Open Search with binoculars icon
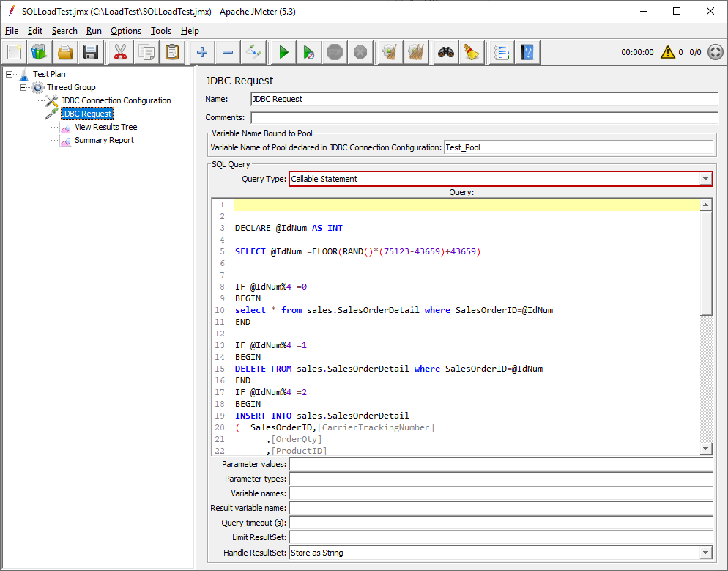 click(x=446, y=52)
